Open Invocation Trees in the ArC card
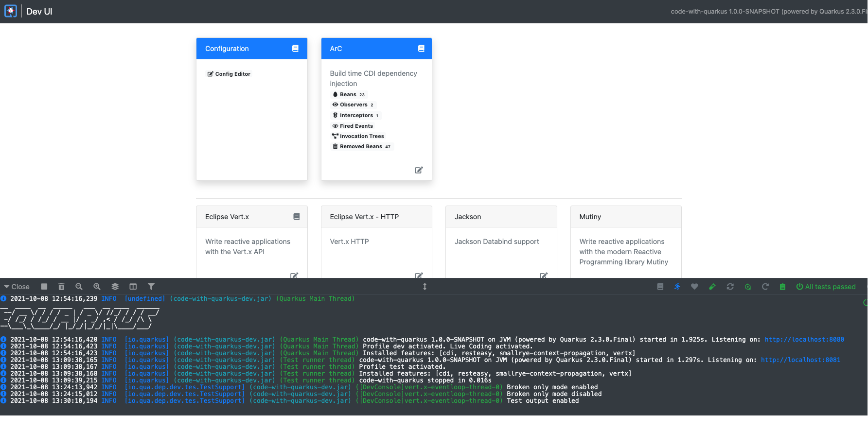 [358, 136]
